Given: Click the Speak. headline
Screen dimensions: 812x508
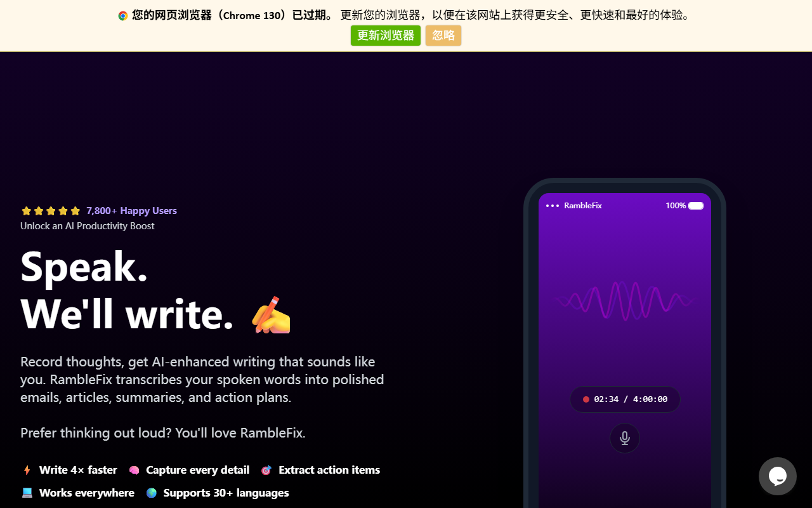Looking at the screenshot, I should click(x=84, y=266).
